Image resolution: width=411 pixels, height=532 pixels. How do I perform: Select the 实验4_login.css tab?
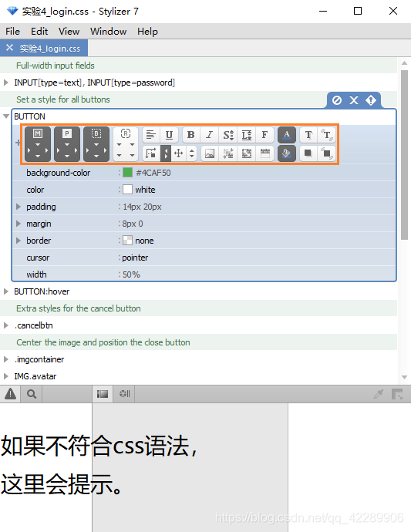click(50, 49)
